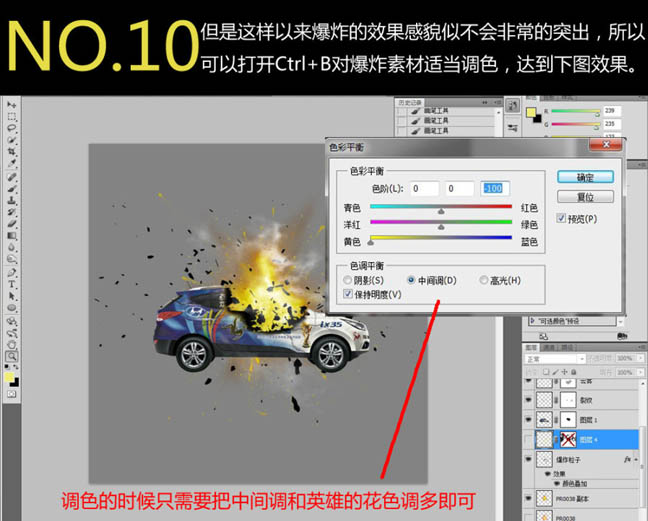Click the lock-all padlock icon in layers panel
The height and width of the screenshot is (521, 648).
coord(574,372)
